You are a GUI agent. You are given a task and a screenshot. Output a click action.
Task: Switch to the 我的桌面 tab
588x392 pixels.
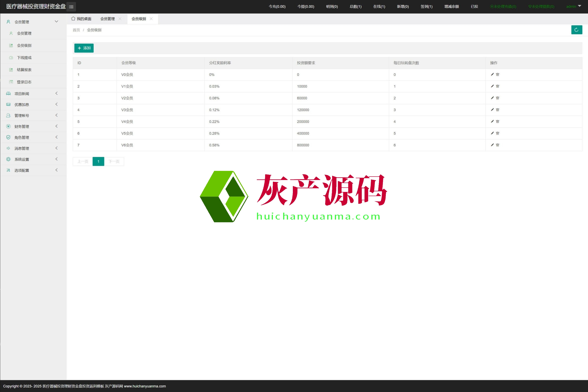[82, 19]
